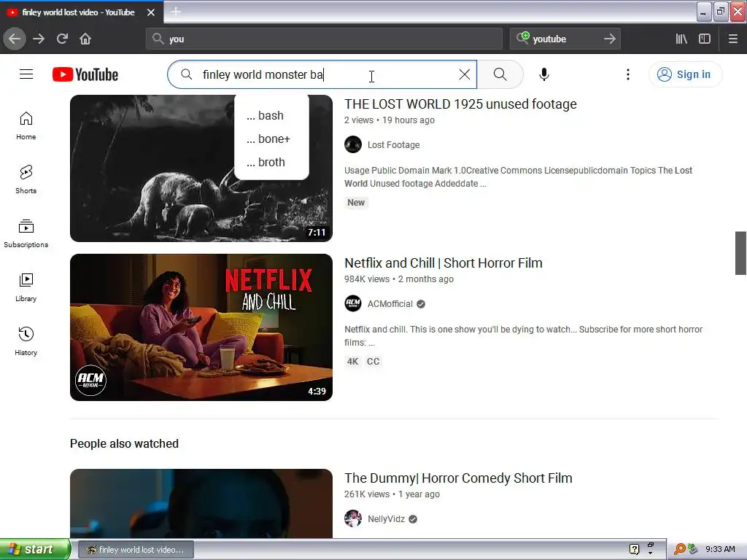Play the Netflix and Chill thumbnail
The image size is (747, 560).
pyautogui.click(x=201, y=327)
